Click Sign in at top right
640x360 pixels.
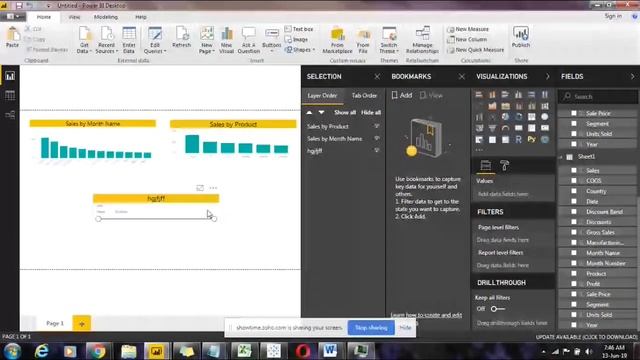613,16
